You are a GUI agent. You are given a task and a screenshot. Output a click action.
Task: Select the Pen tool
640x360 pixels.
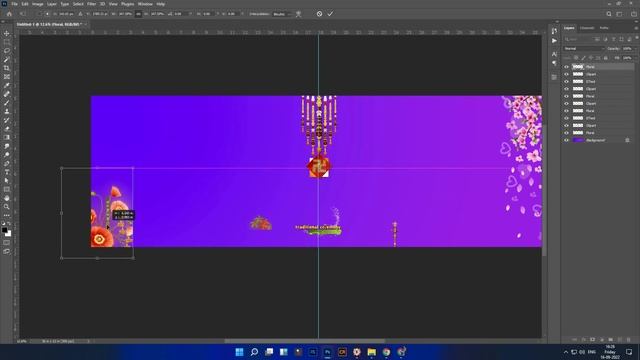[7, 163]
